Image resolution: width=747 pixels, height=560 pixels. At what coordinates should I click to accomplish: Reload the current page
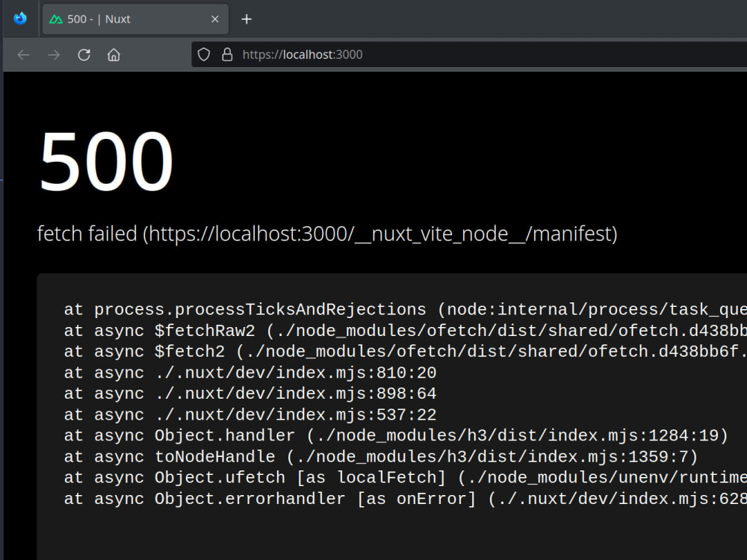(x=84, y=55)
